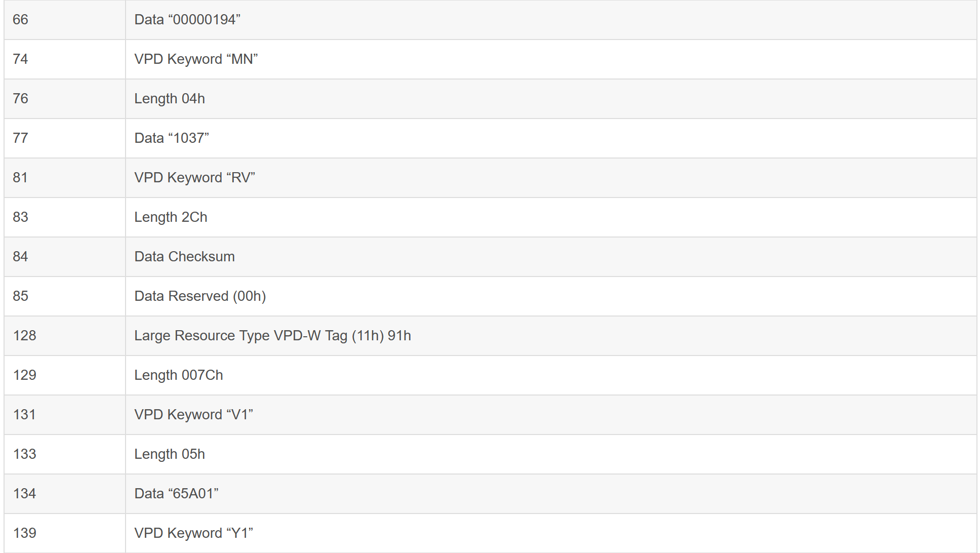
Task: Click offset 139 in first column
Action: click(24, 533)
